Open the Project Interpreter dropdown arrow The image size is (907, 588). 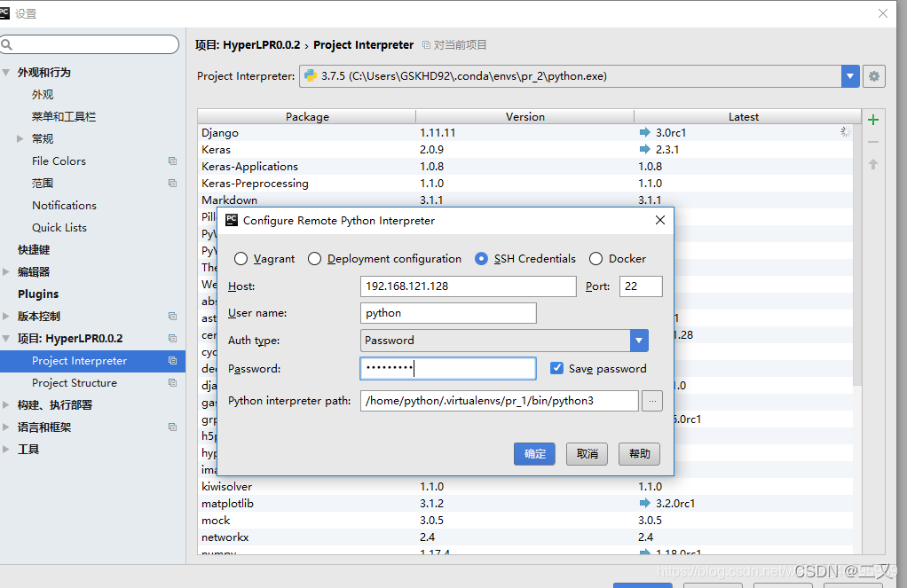coord(849,76)
